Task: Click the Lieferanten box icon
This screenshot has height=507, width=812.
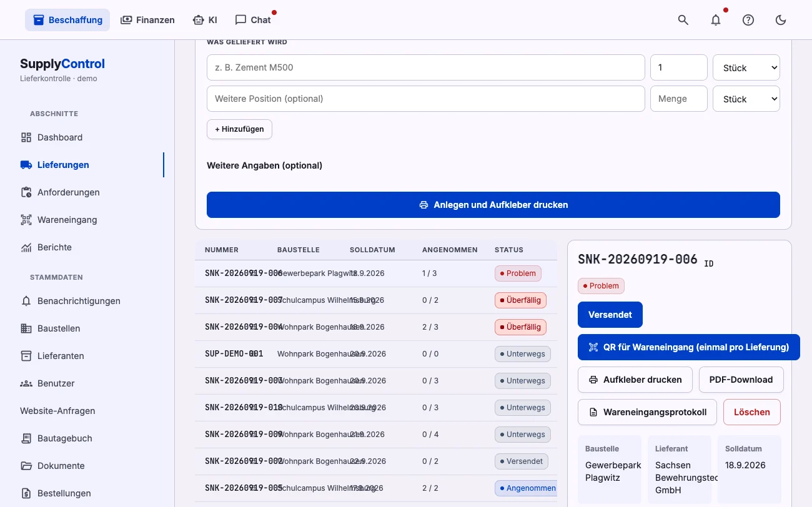Action: click(x=26, y=356)
